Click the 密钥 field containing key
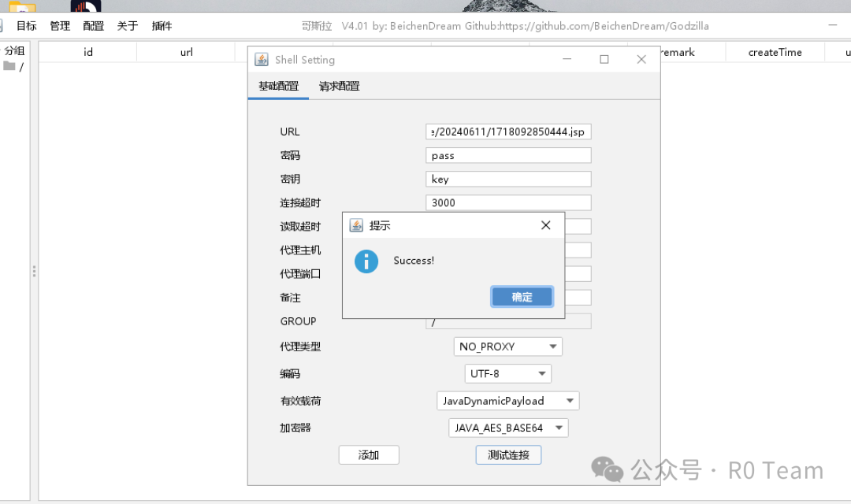 (508, 179)
